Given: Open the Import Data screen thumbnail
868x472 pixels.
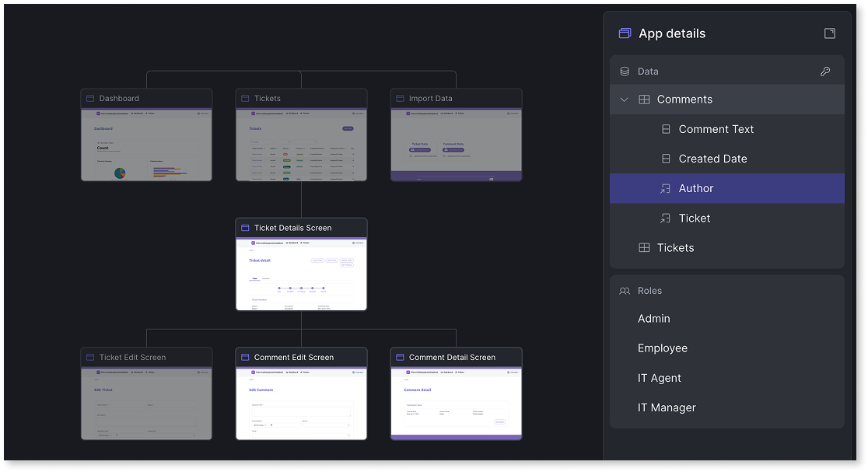Looking at the screenshot, I should 456,145.
